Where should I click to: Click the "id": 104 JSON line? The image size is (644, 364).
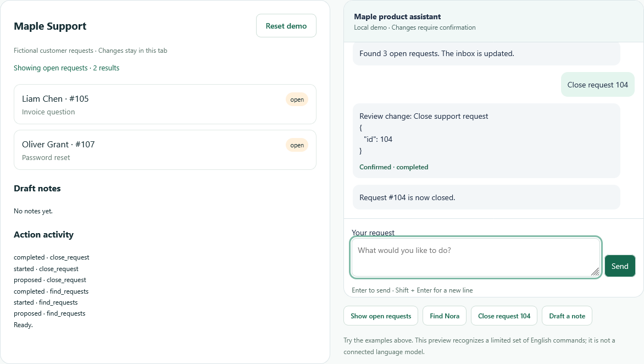[378, 139]
